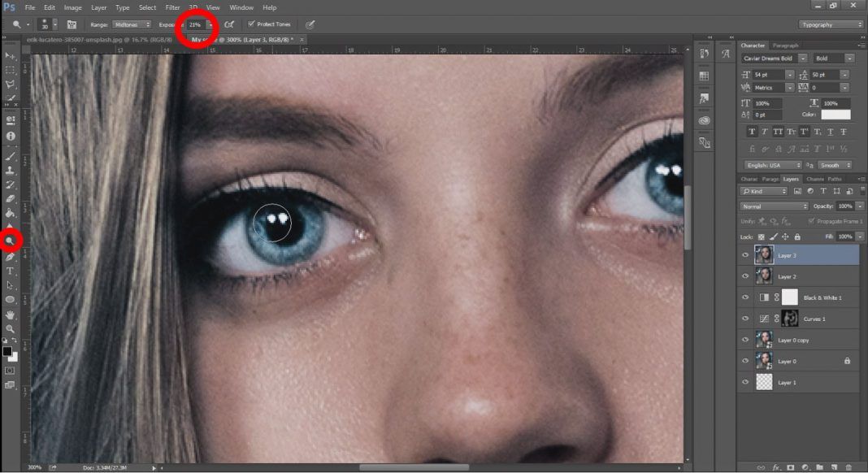Select the Pen tool
This screenshot has height=473, width=868.
[x=10, y=257]
